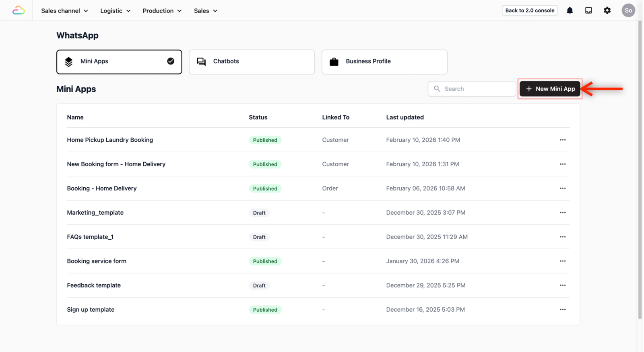Click the page vertical scrollbar
Image resolution: width=644 pixels, height=352 pixels.
click(640, 169)
